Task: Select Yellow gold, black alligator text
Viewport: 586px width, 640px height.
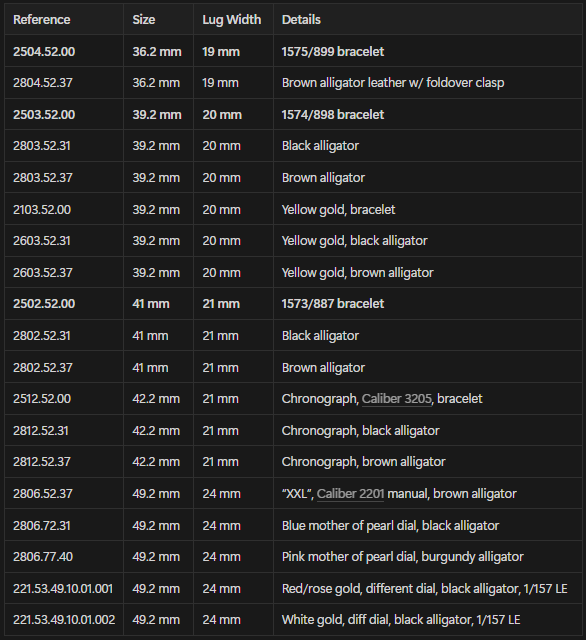Action: pyautogui.click(x=355, y=241)
